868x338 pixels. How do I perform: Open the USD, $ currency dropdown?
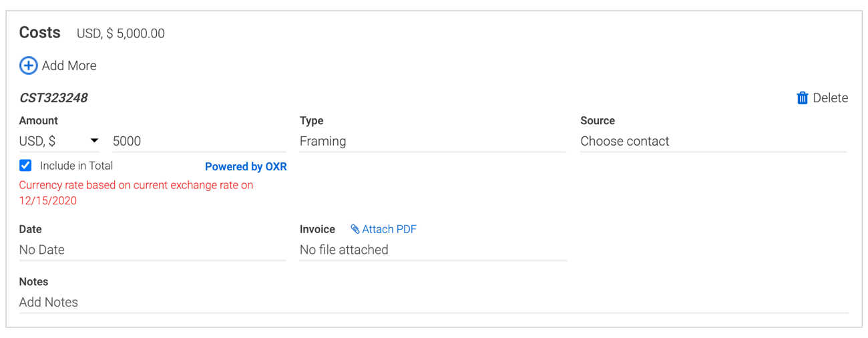59,141
